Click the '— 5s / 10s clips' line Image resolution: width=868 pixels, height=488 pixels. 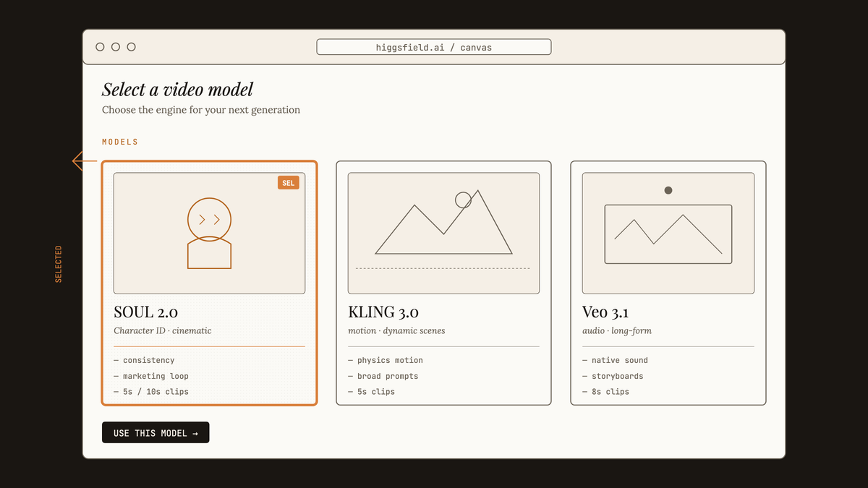coord(151,392)
